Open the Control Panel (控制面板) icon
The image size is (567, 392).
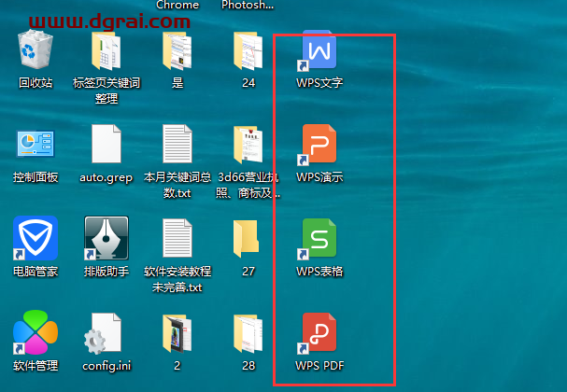point(35,144)
